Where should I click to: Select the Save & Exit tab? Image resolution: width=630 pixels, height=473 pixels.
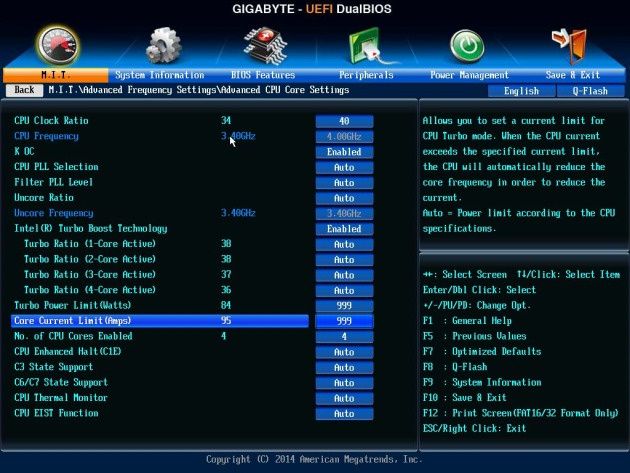[573, 75]
